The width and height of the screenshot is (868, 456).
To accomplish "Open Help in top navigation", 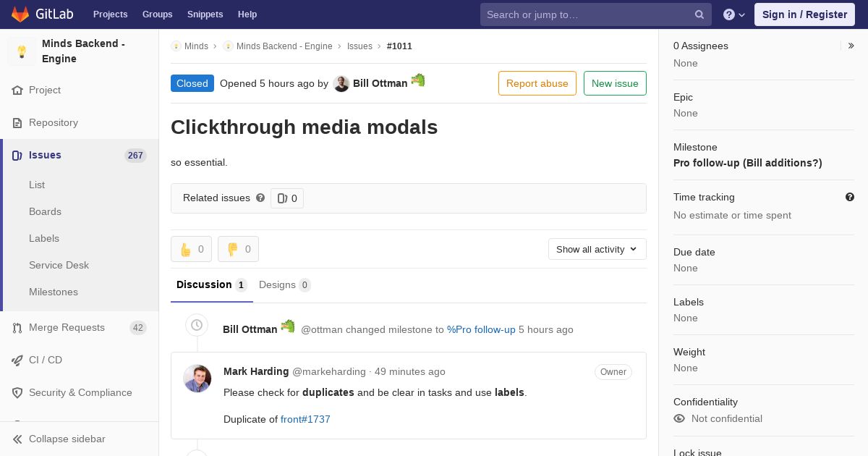I will click(x=247, y=14).
